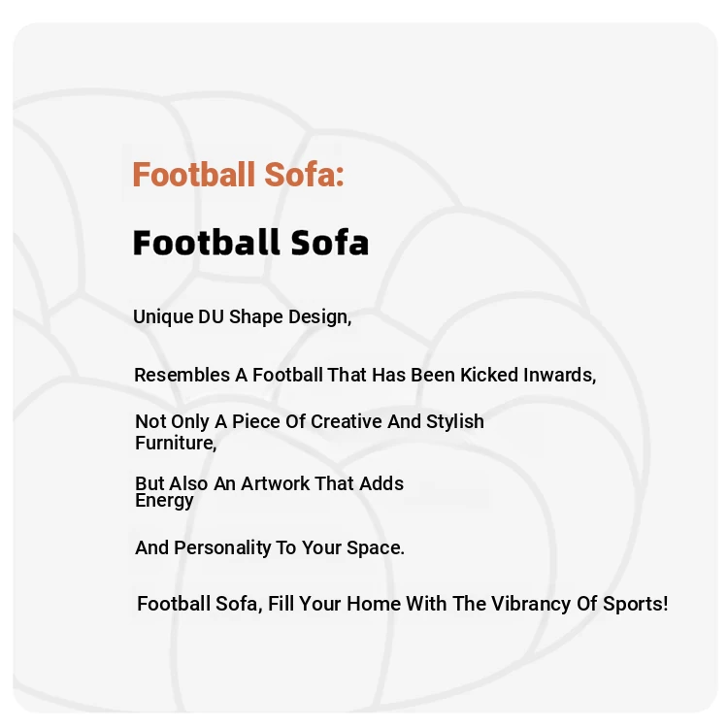The width and height of the screenshot is (728, 728).
Task: Click the 'But Also An Artwork That Adds' line
Action: 269,483
